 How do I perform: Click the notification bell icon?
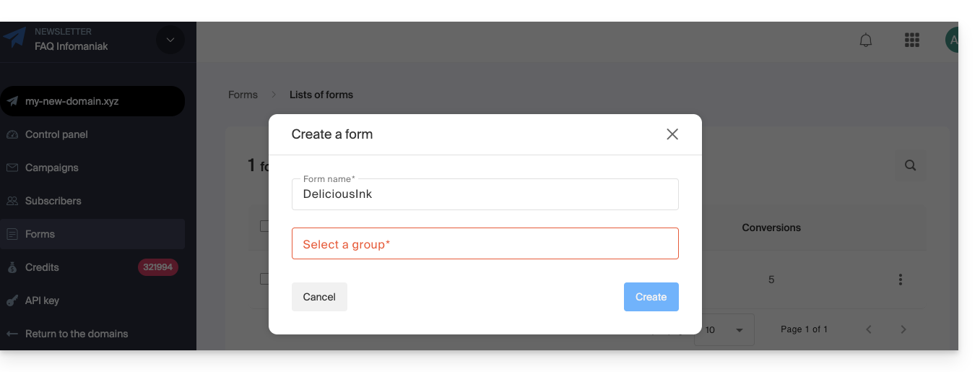[x=866, y=40]
